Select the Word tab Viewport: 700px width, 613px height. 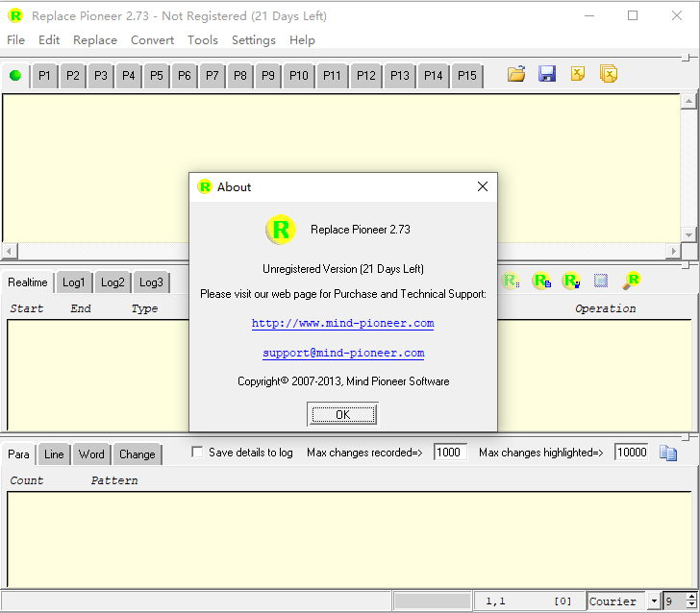[91, 454]
